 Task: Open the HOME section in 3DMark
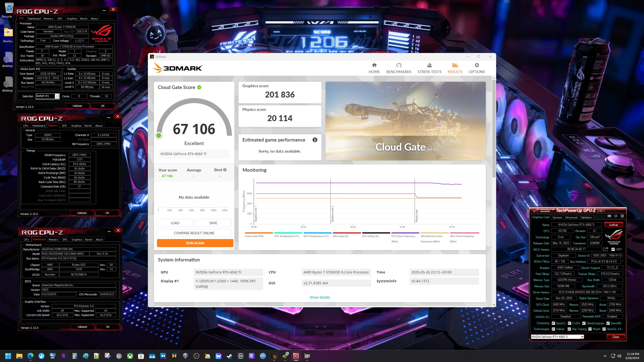(x=374, y=68)
